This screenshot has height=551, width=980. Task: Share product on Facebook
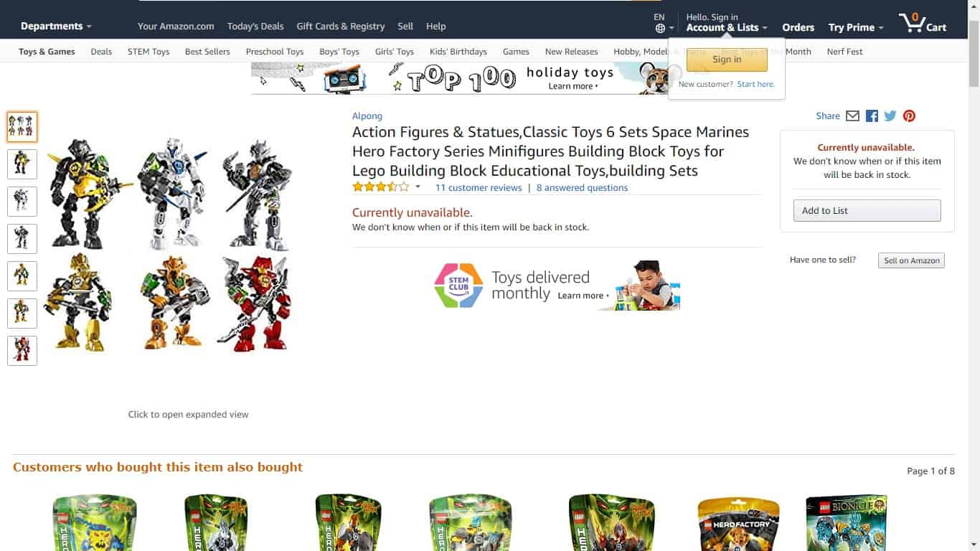pos(872,116)
